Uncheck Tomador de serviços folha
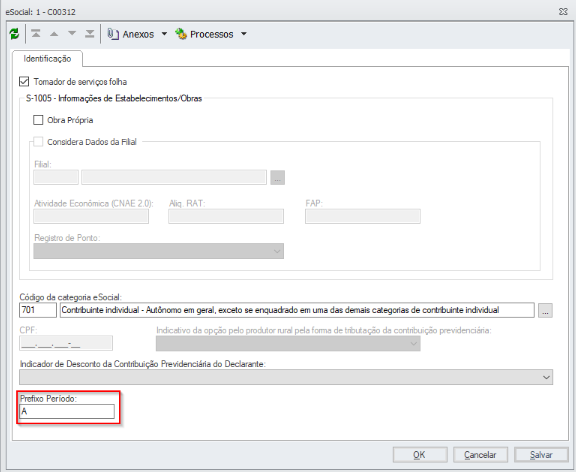 tap(24, 82)
